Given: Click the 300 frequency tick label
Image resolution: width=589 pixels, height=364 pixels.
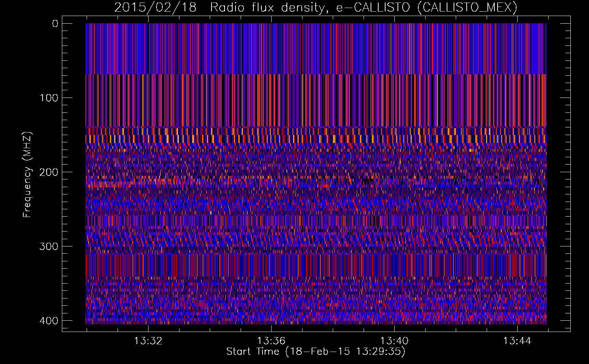Looking at the screenshot, I should click(48, 246).
